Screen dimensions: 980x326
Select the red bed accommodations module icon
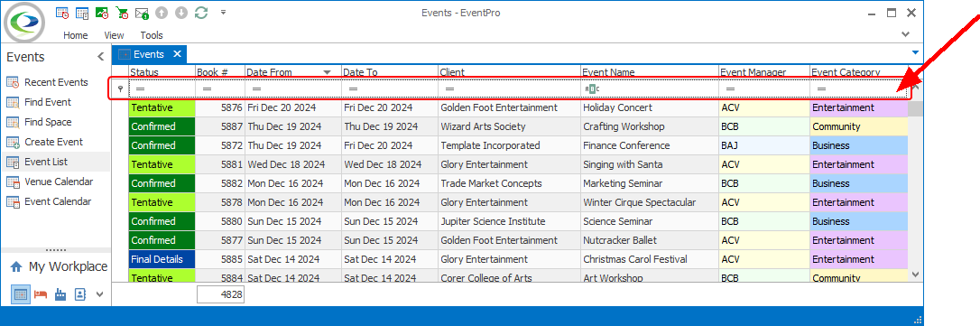41,294
